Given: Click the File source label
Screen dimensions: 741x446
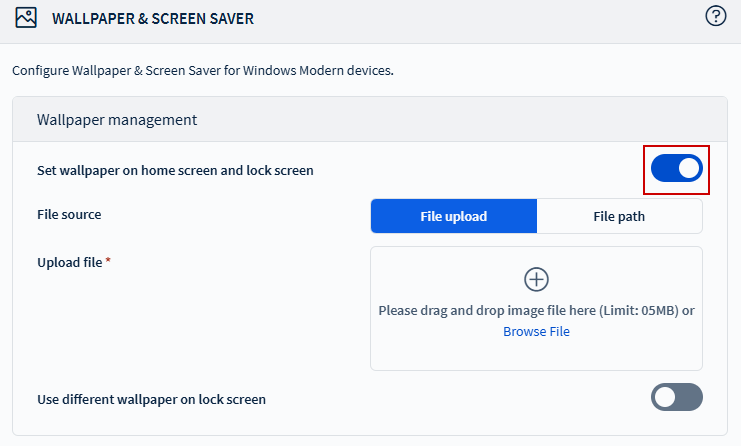Looking at the screenshot, I should point(69,214).
